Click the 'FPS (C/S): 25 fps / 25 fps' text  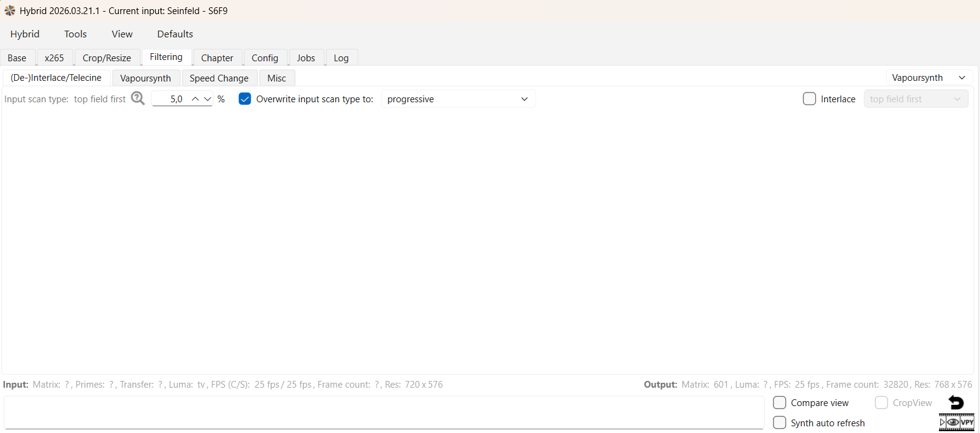pyautogui.click(x=262, y=385)
